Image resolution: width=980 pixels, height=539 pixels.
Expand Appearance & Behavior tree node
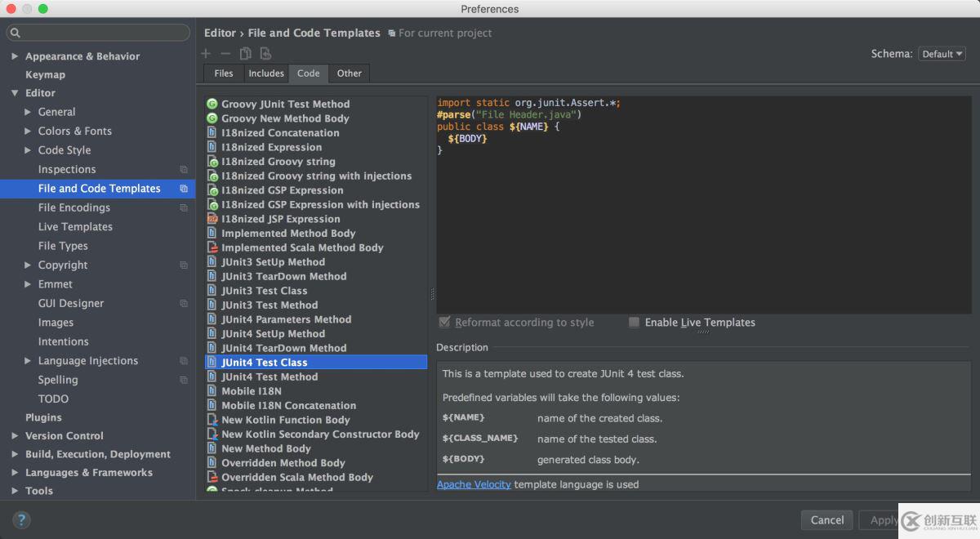[x=15, y=56]
